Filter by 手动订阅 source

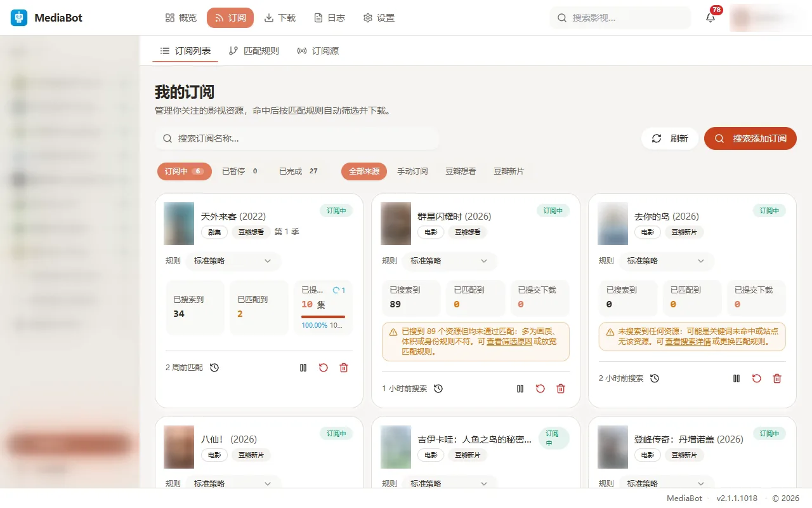(x=412, y=171)
